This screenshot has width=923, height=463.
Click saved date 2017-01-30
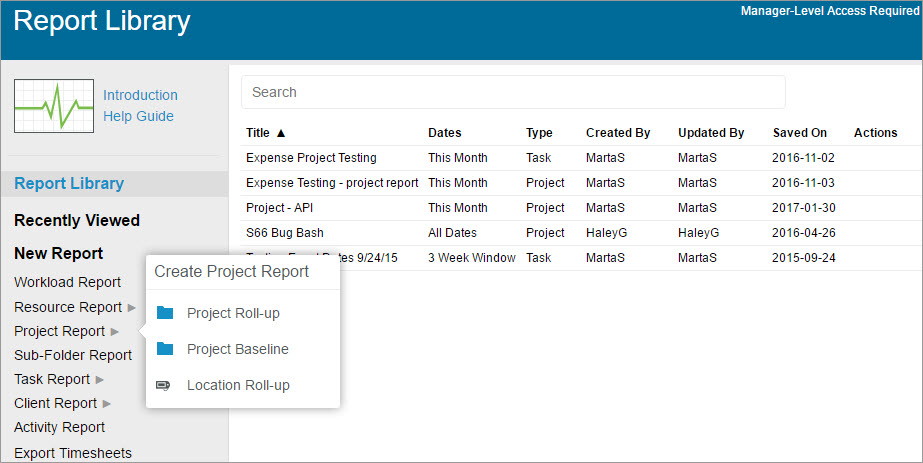coord(804,208)
